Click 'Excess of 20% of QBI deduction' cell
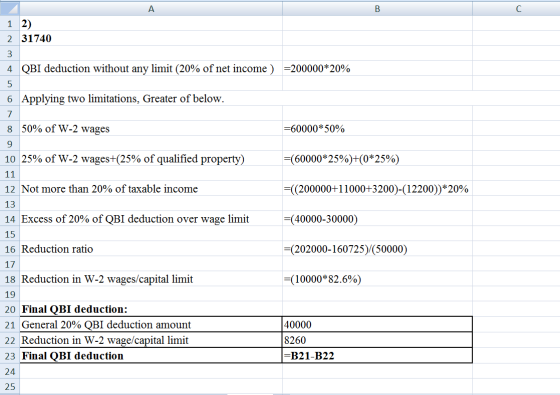This screenshot has width=560, height=395. point(151,219)
